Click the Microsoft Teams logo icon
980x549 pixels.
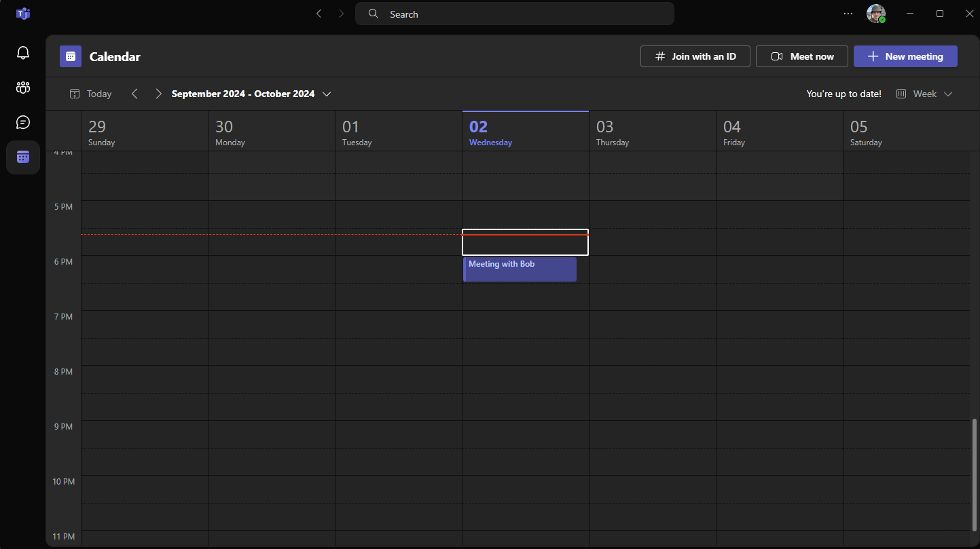pos(23,14)
